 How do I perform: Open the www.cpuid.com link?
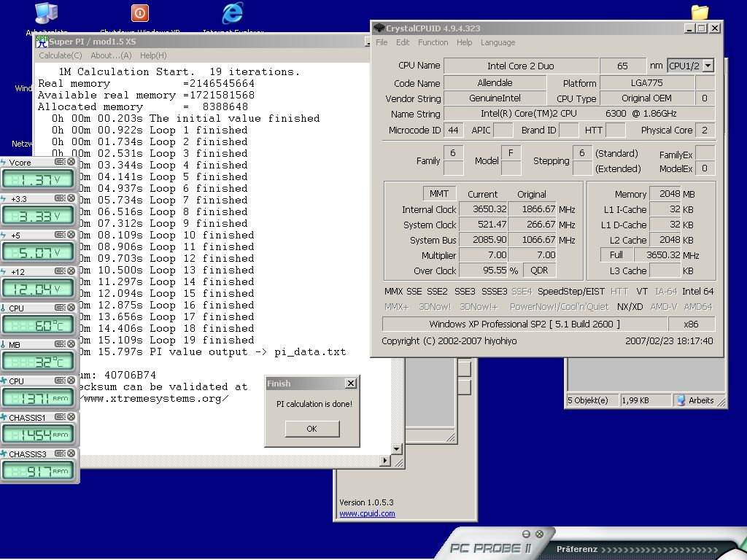368,513
